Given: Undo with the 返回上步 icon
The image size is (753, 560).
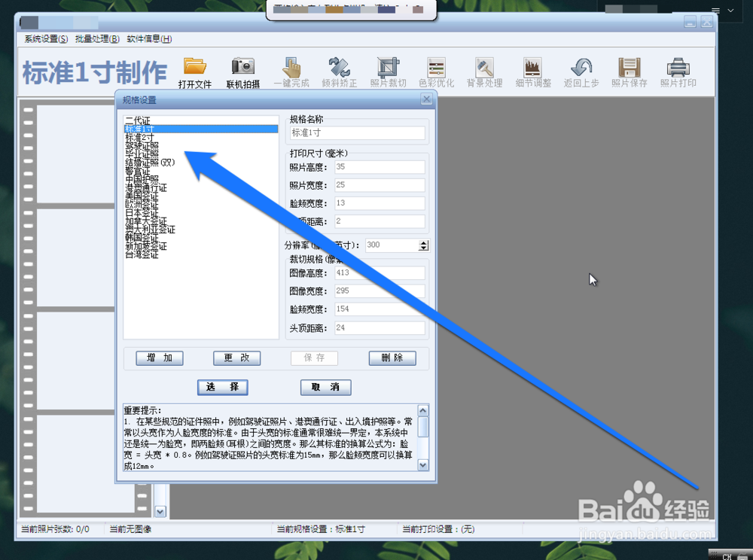Looking at the screenshot, I should (x=581, y=72).
